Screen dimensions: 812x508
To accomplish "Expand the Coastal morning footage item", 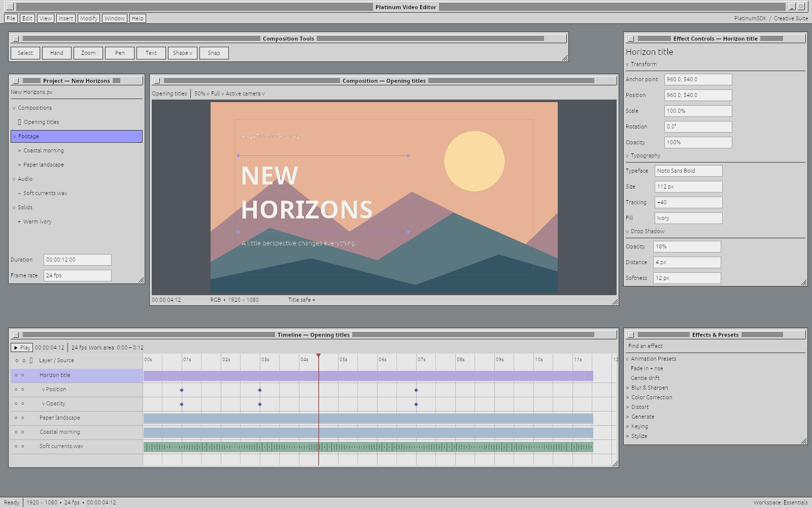I will (19, 151).
